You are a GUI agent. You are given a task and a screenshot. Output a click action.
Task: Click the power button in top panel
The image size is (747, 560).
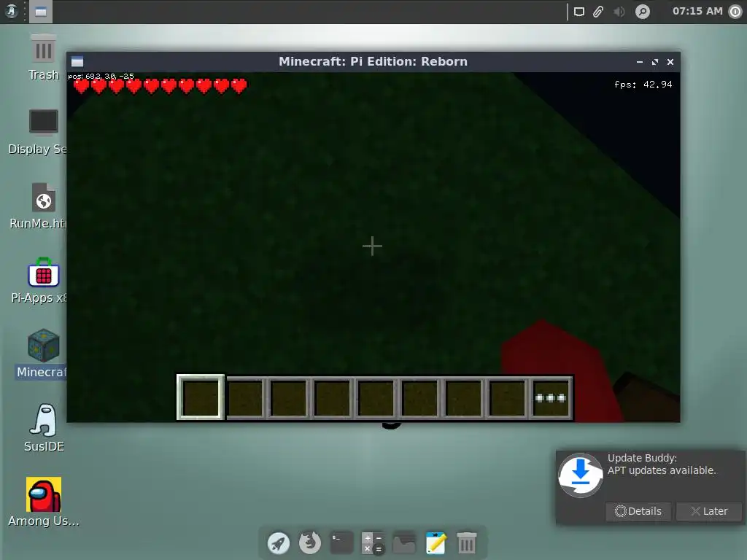(x=735, y=12)
